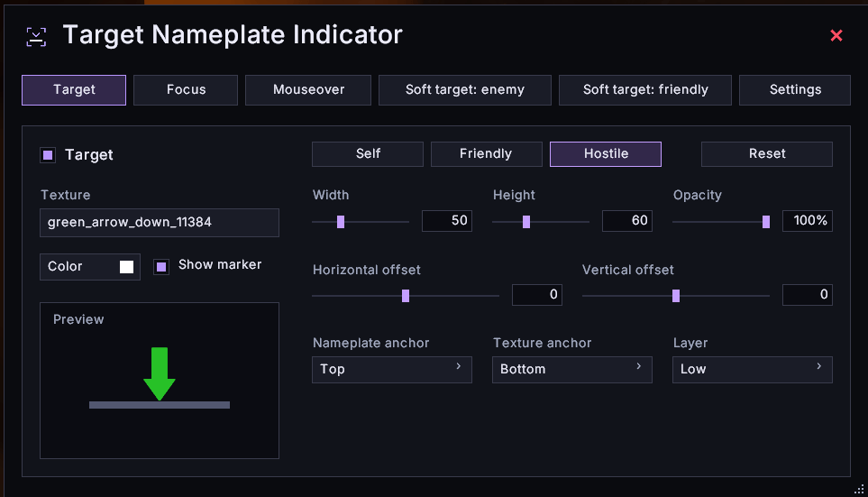868x497 pixels.
Task: Click the Texture name input field
Action: point(160,223)
